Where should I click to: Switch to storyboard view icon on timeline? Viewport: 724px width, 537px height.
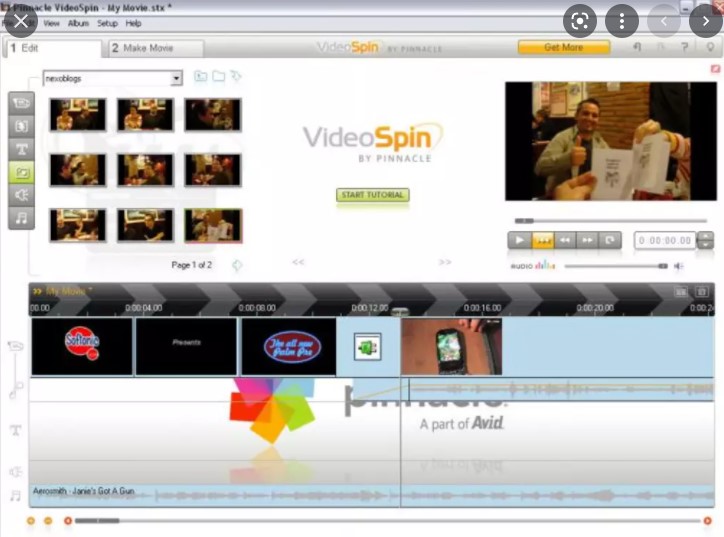[x=680, y=292]
